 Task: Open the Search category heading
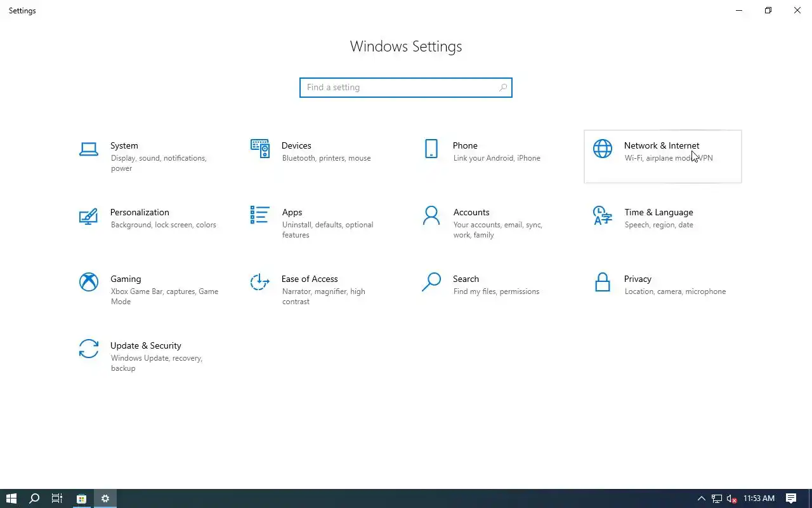coord(466,279)
